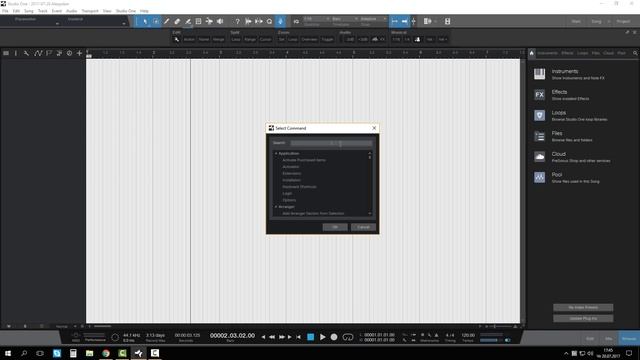Show automation with the curve icon
The image size is (640, 360).
(38, 53)
